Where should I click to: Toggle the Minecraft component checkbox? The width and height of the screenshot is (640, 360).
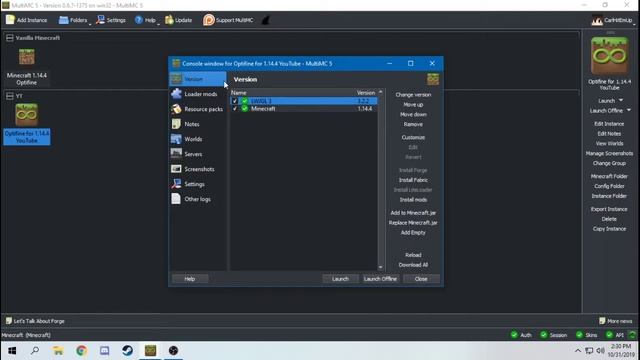tap(235, 109)
